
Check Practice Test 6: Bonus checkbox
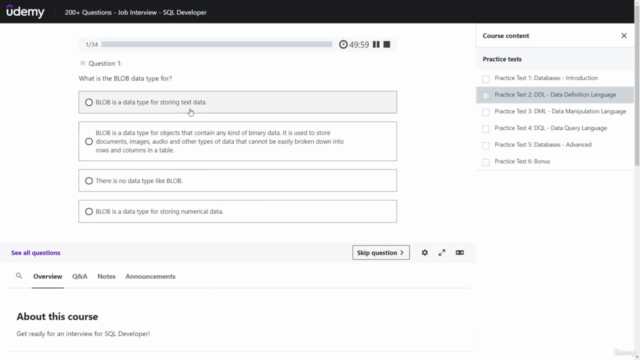point(486,162)
